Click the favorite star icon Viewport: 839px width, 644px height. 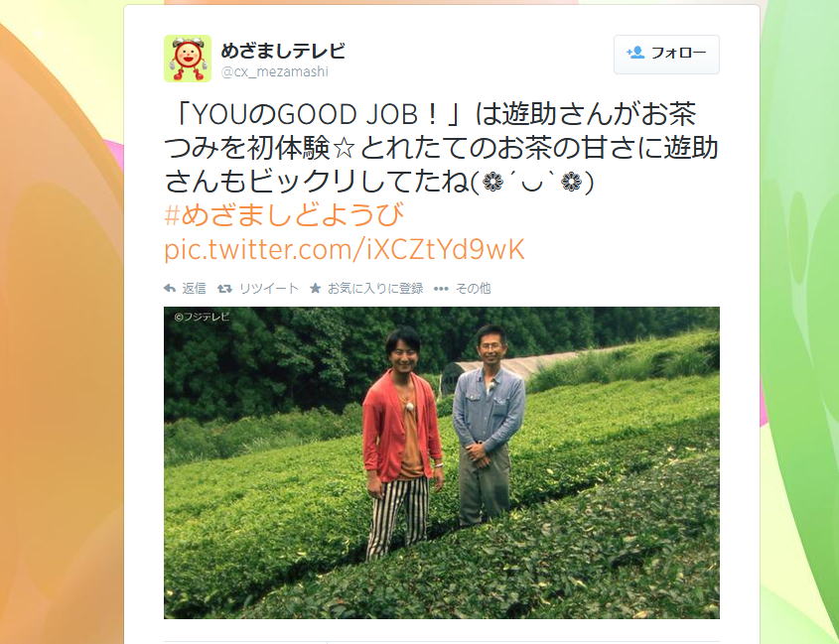316,289
